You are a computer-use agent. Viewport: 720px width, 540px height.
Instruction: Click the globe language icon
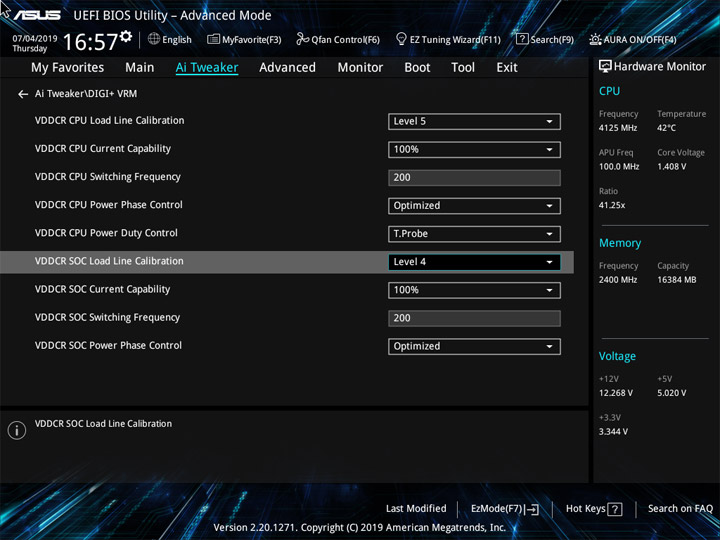[x=154, y=39]
